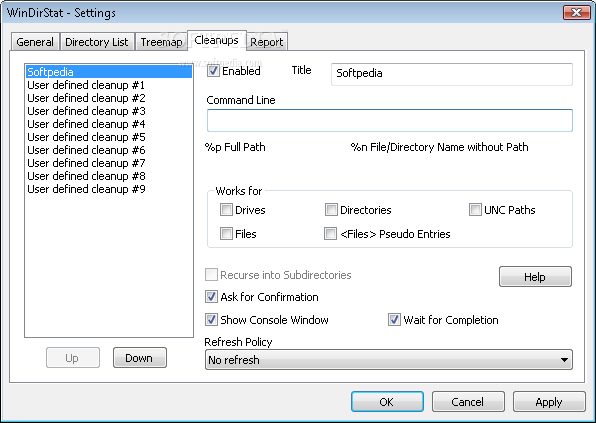Viewport: 596px width, 423px height.
Task: Tick the <Files> Pseudo Entries checkbox
Action: (330, 234)
